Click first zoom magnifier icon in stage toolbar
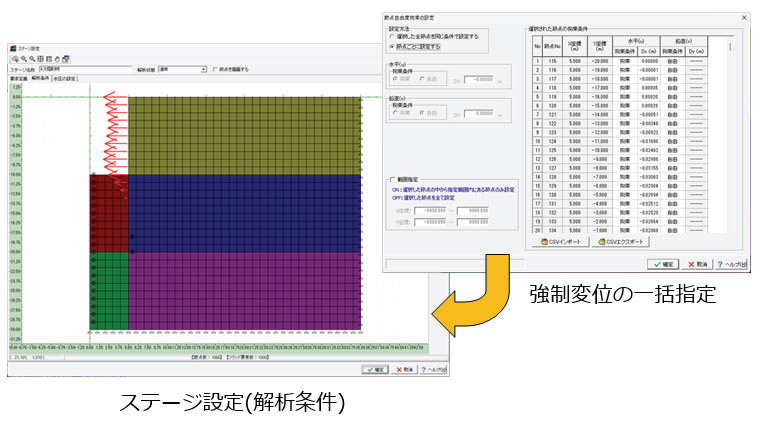This screenshot has height=425, width=762. point(16,59)
